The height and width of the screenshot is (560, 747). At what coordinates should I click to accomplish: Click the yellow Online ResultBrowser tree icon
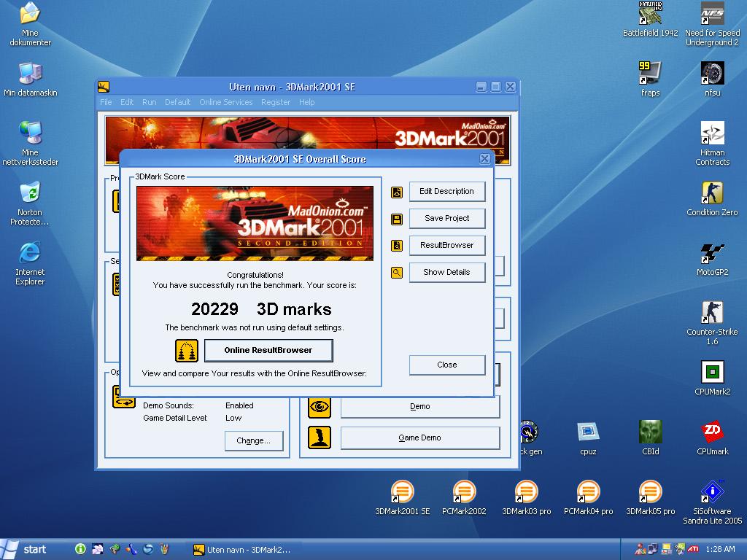(x=186, y=351)
